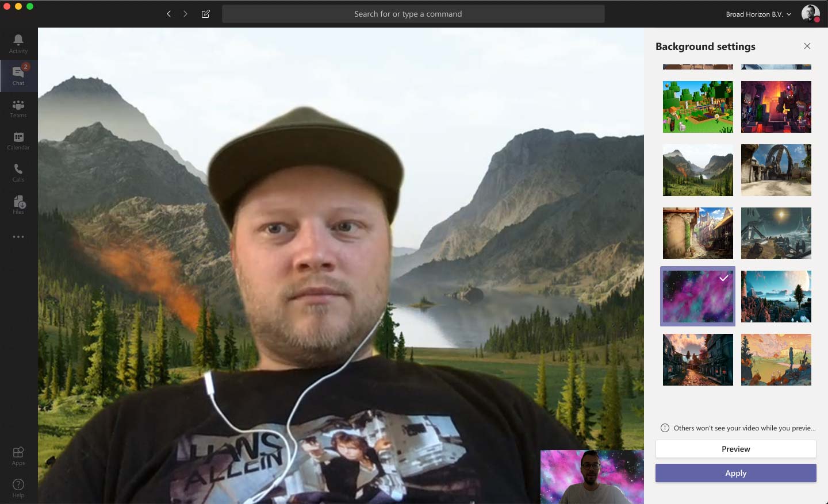Go back with the left arrow

click(x=168, y=14)
